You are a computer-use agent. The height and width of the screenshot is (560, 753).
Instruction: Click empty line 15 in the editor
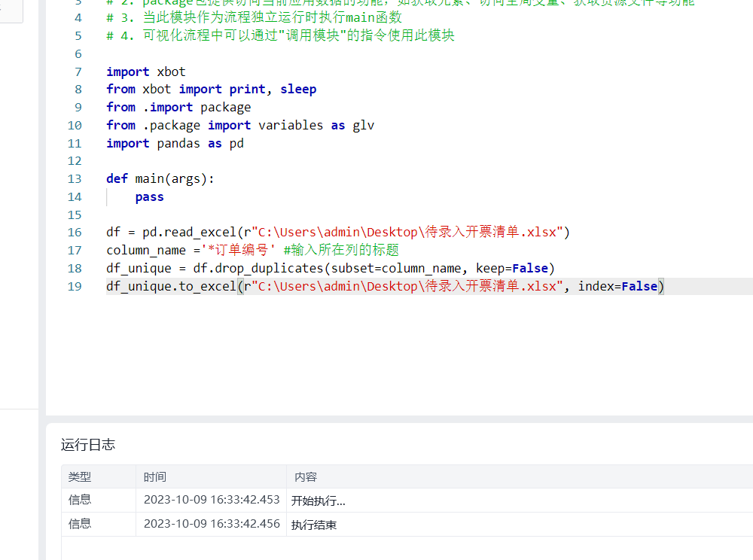click(301, 215)
